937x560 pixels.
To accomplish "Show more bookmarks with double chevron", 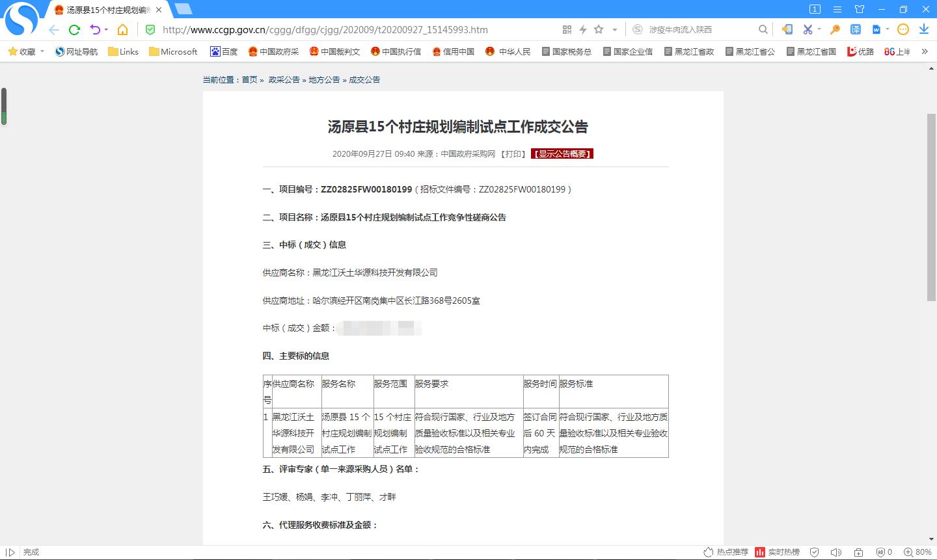I will [924, 51].
